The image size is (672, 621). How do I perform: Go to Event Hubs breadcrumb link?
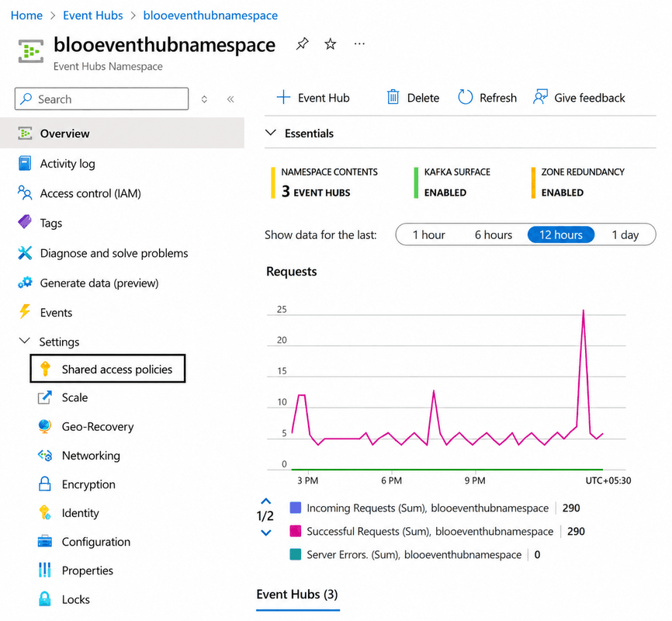93,16
